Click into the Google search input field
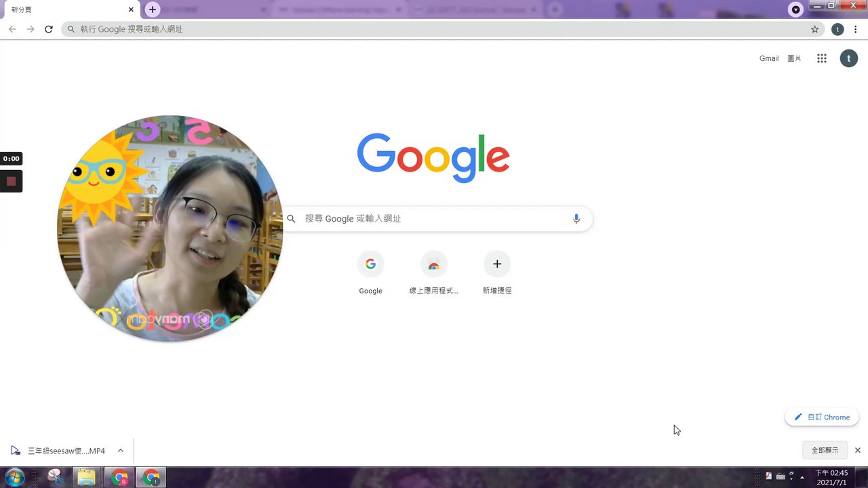The image size is (868, 488). click(x=434, y=219)
